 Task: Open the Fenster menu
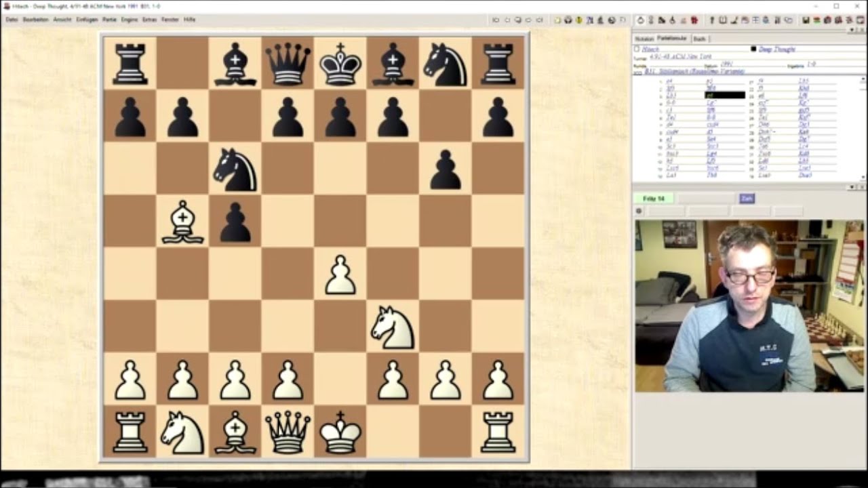click(170, 20)
